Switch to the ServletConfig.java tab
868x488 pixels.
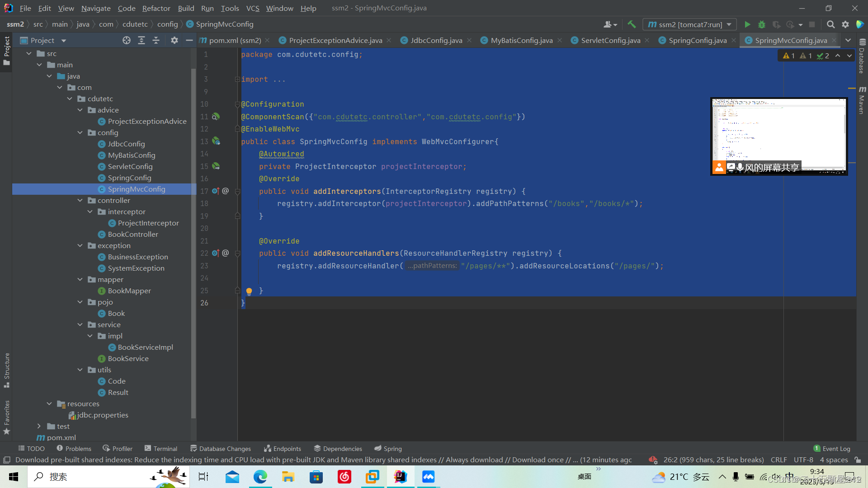pos(610,40)
